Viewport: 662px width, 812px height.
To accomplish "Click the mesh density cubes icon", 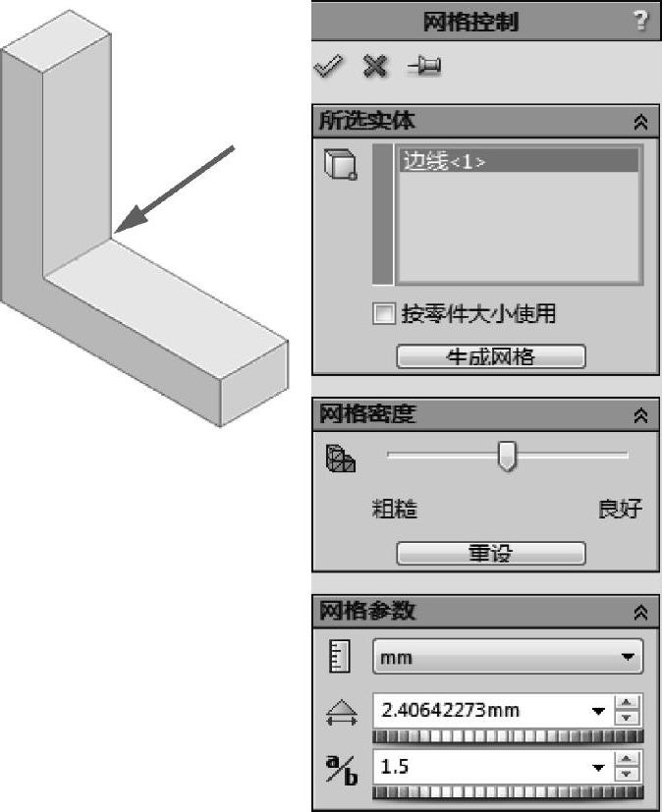I will pos(340,459).
